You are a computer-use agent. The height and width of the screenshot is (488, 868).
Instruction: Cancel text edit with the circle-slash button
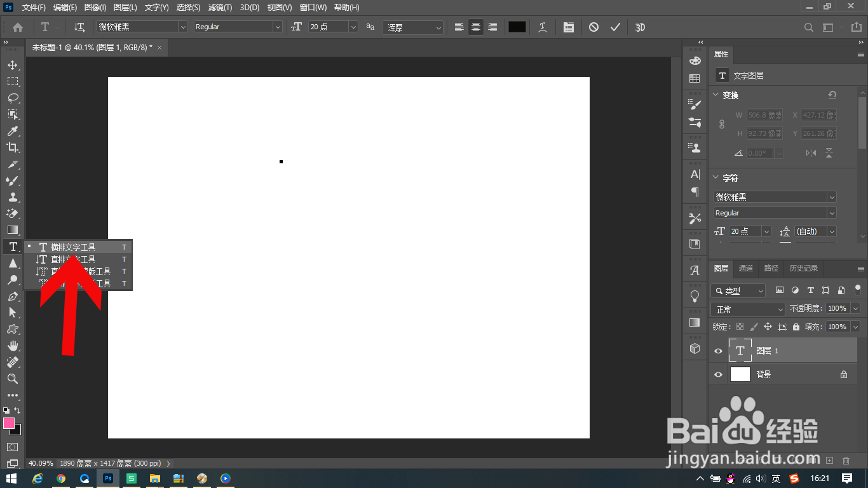[x=593, y=27]
